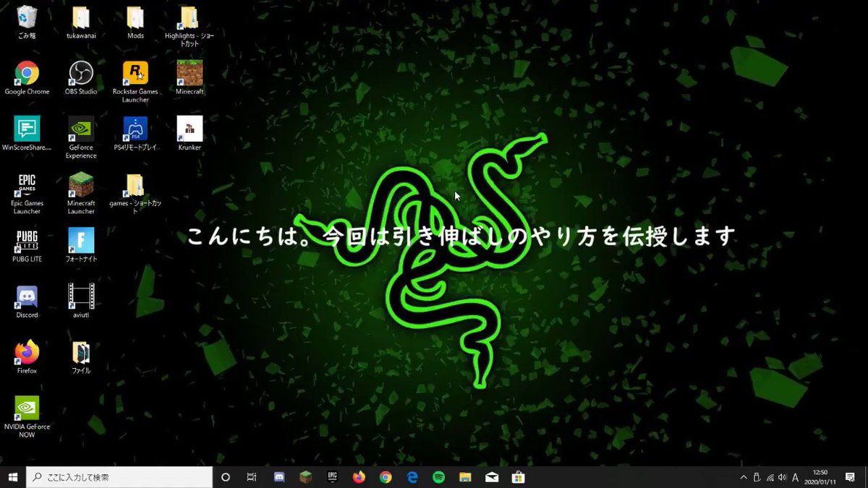Open the clock showing 12:50
This screenshot has width=868, height=488.
820,476
